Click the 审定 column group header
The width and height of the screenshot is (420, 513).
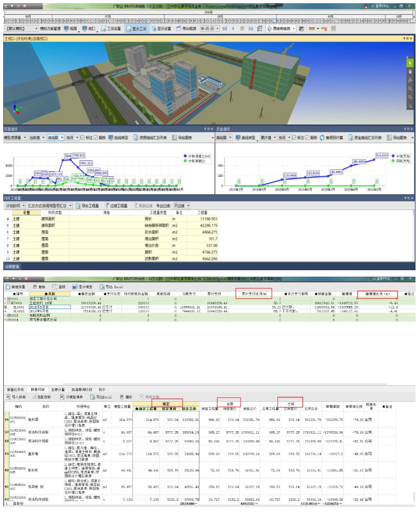coord(166,404)
